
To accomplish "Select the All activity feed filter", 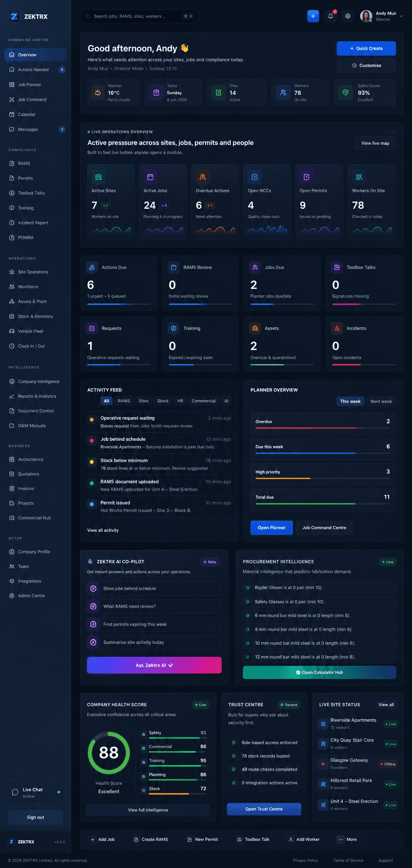I will pos(106,401).
